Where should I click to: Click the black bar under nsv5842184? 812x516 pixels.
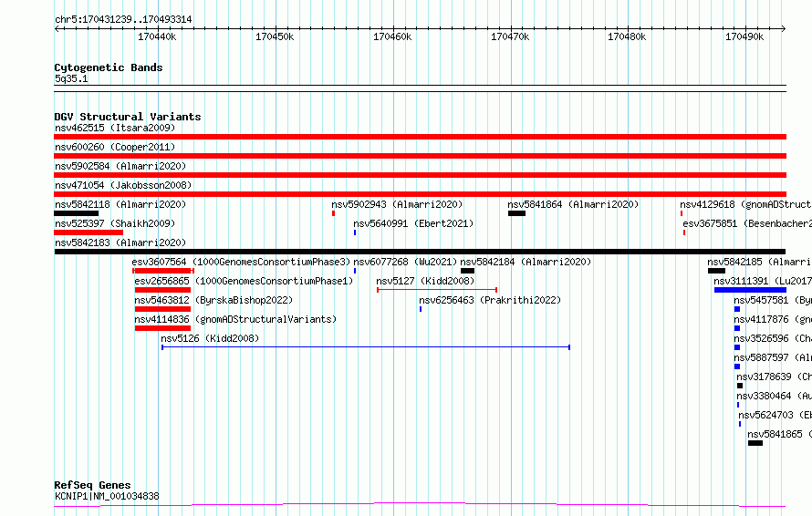click(x=468, y=271)
